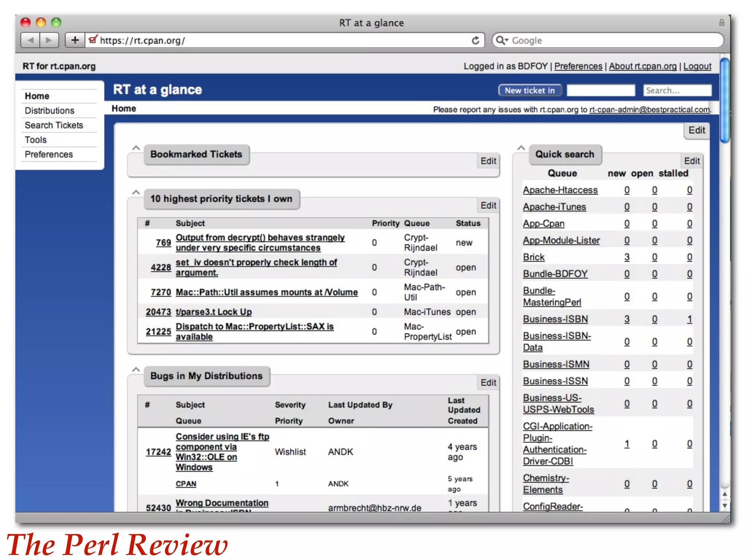The image size is (747, 560).
Task: Click the page-level Edit button
Action: pyautogui.click(x=696, y=130)
